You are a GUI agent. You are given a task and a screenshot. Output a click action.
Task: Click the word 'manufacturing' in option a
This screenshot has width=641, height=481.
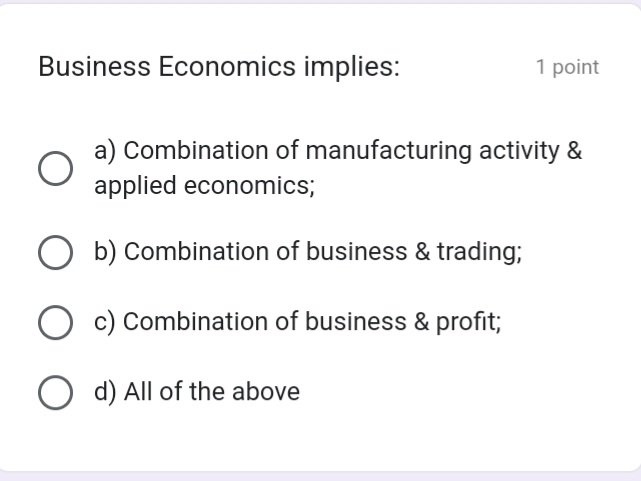tap(389, 151)
